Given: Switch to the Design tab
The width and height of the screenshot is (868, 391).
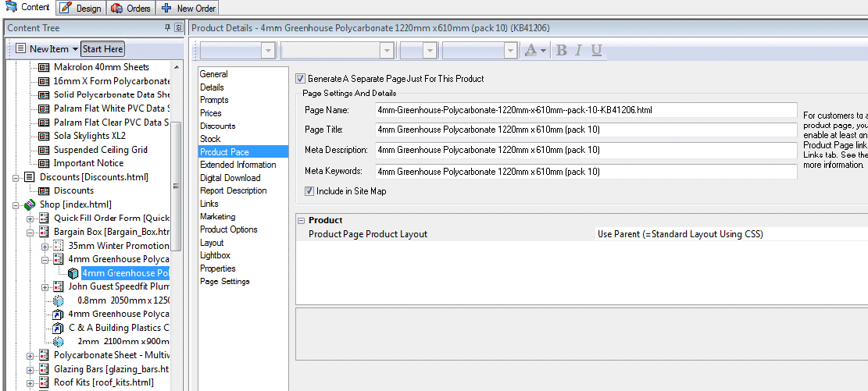Looking at the screenshot, I should [x=80, y=9].
